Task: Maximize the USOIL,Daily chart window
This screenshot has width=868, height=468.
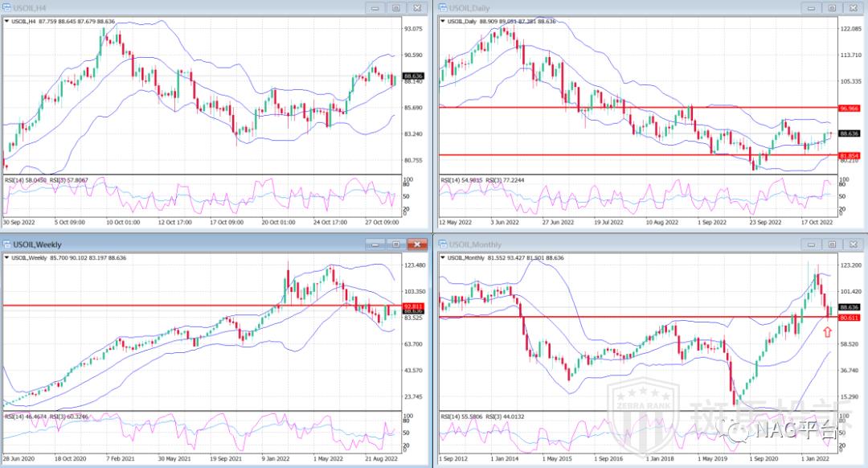Action: [832, 8]
